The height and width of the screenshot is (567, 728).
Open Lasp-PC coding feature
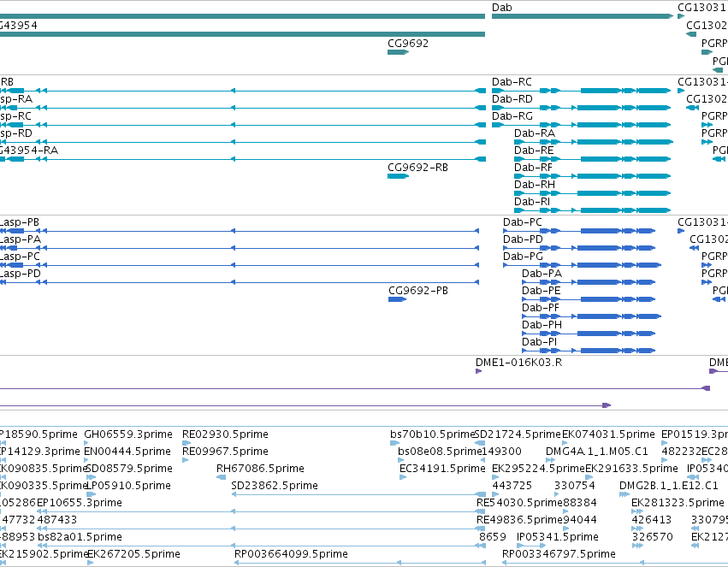(20, 257)
